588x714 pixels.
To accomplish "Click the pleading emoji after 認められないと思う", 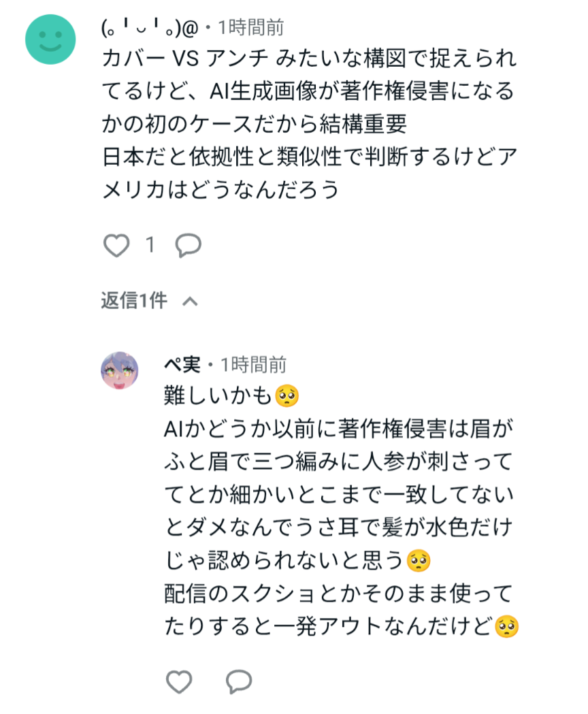I will tap(417, 561).
